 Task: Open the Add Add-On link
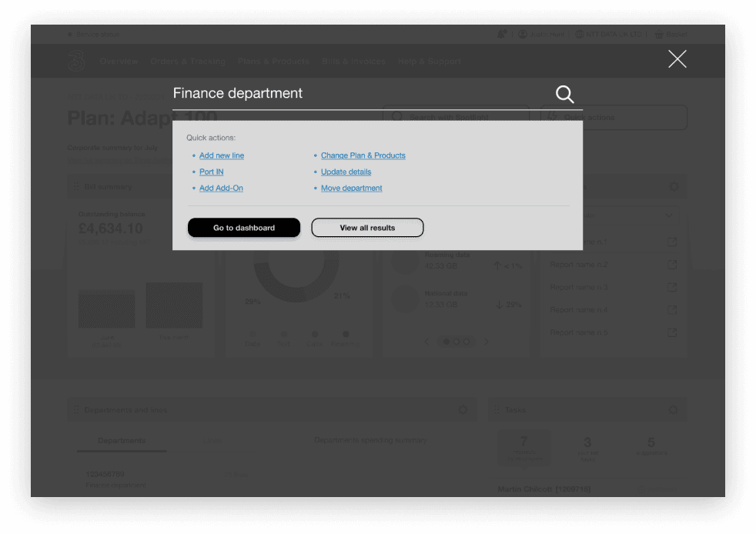(x=221, y=188)
